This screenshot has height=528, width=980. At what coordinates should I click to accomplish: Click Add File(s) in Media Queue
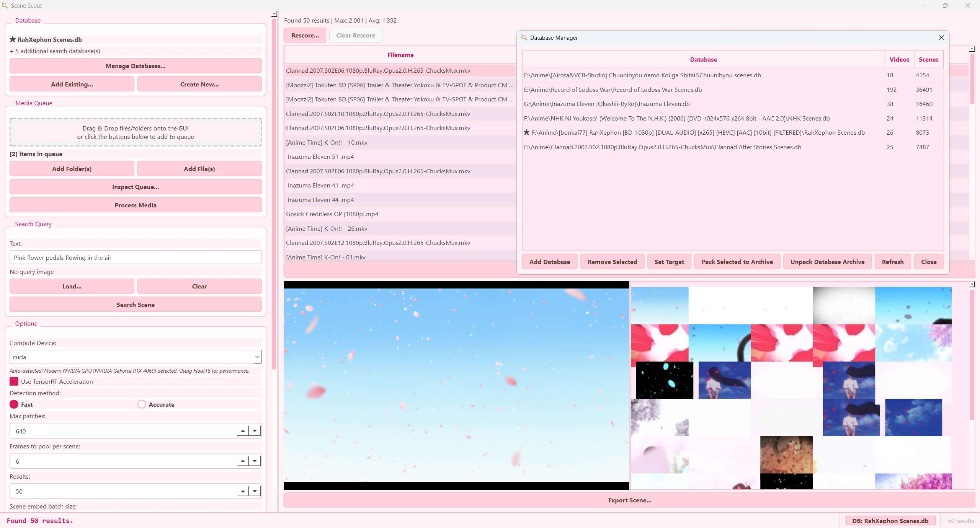tap(199, 169)
